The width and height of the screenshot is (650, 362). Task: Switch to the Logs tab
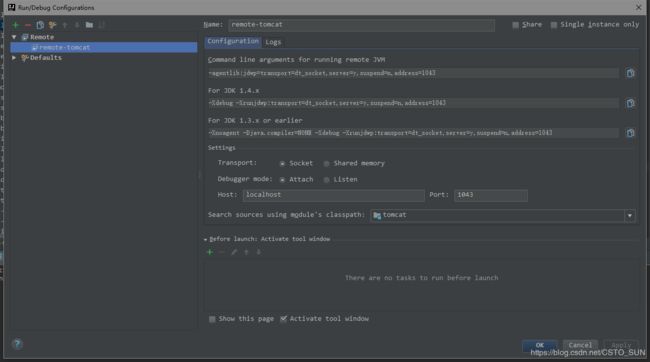click(x=273, y=42)
